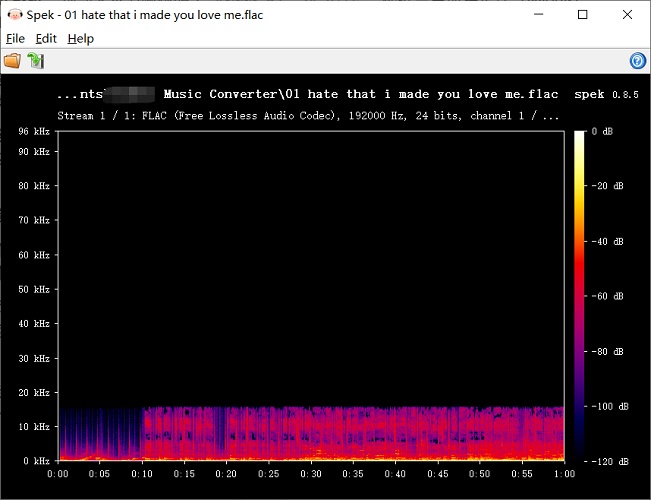Minimize the Spek window

tap(538, 15)
